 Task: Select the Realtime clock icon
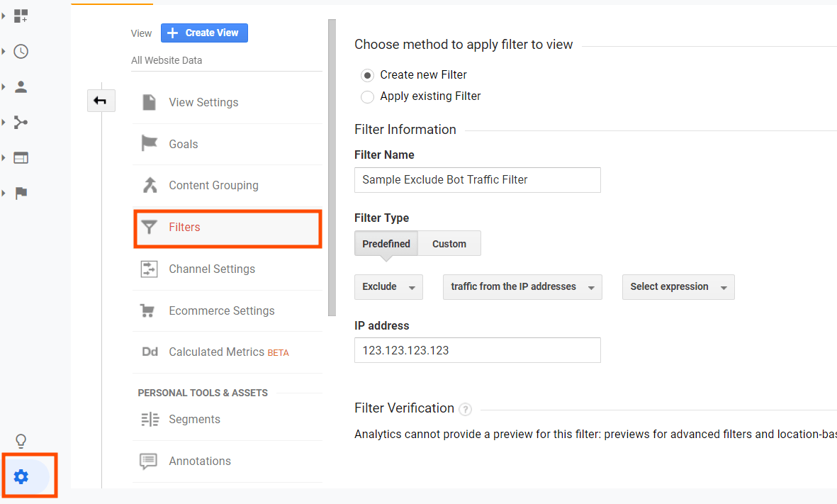point(21,51)
